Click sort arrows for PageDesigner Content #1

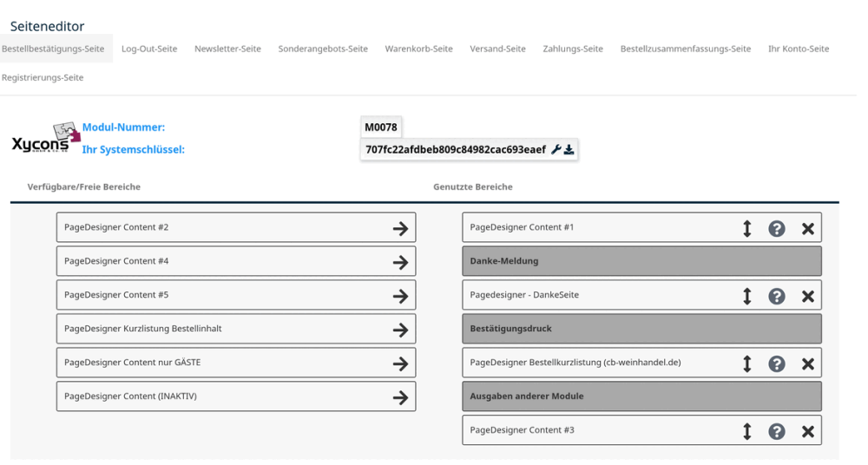[x=746, y=228]
